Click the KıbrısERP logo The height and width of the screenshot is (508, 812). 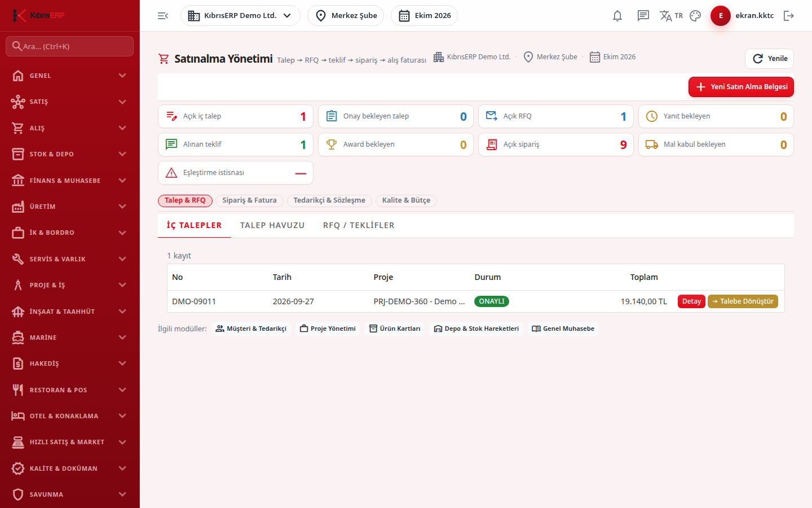(38, 15)
